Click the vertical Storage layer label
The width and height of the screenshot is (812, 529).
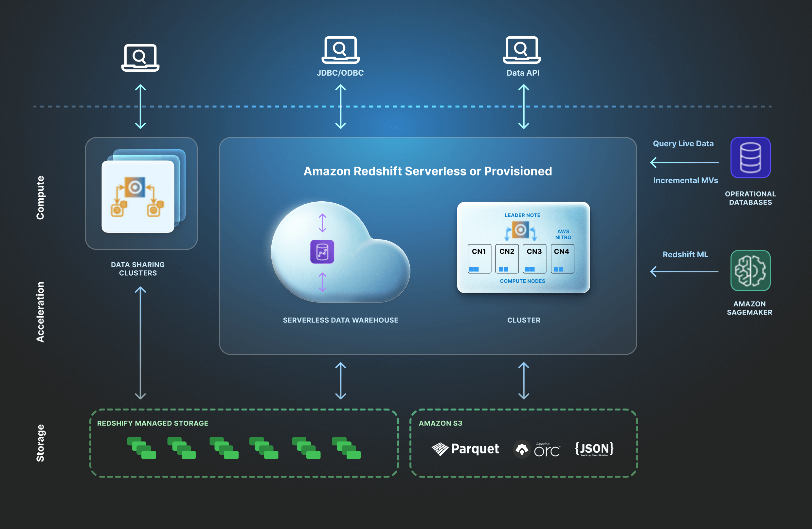tap(40, 443)
